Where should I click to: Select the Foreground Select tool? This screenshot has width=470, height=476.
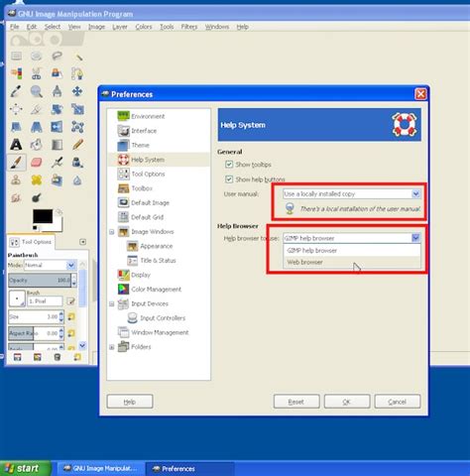tap(57, 73)
